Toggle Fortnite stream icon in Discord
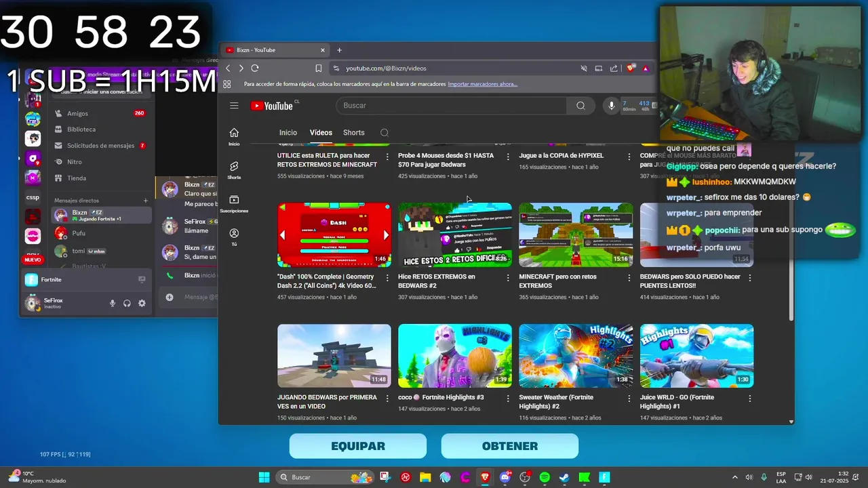Image resolution: width=868 pixels, height=488 pixels. [x=142, y=279]
